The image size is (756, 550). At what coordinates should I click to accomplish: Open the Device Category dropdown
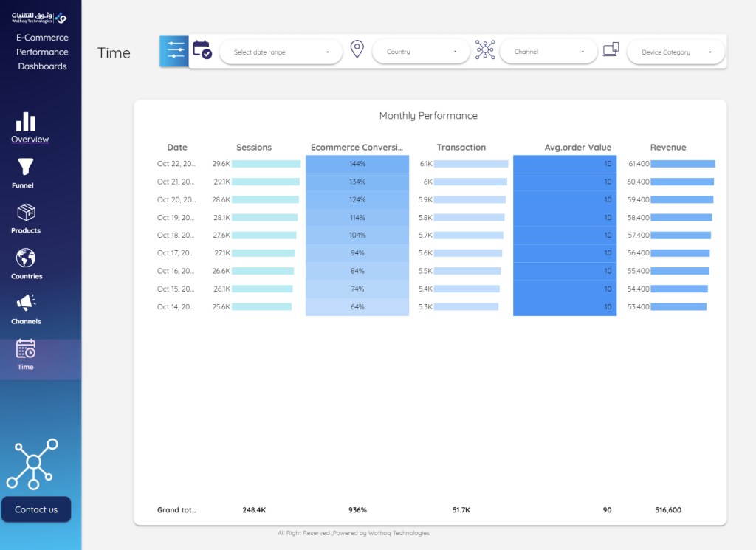(x=676, y=52)
